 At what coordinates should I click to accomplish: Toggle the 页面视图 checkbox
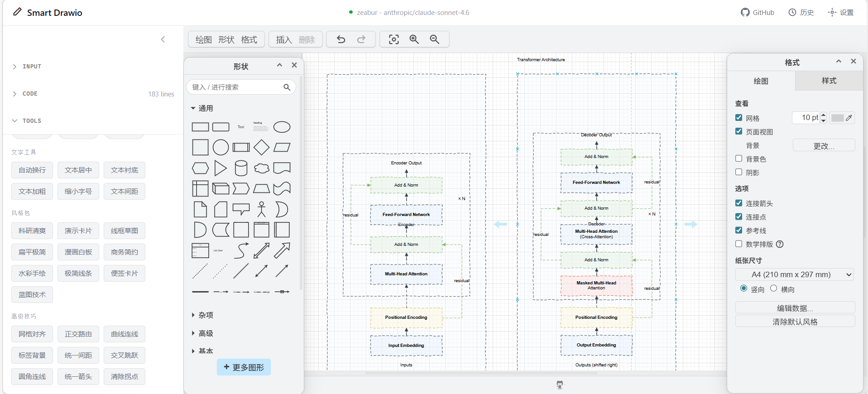tap(739, 131)
